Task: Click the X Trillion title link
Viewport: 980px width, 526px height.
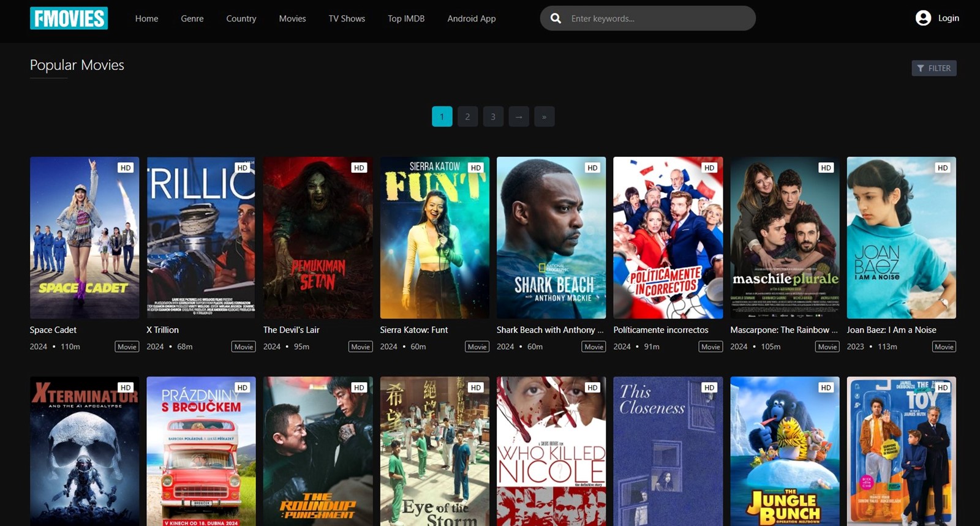Action: [x=163, y=329]
